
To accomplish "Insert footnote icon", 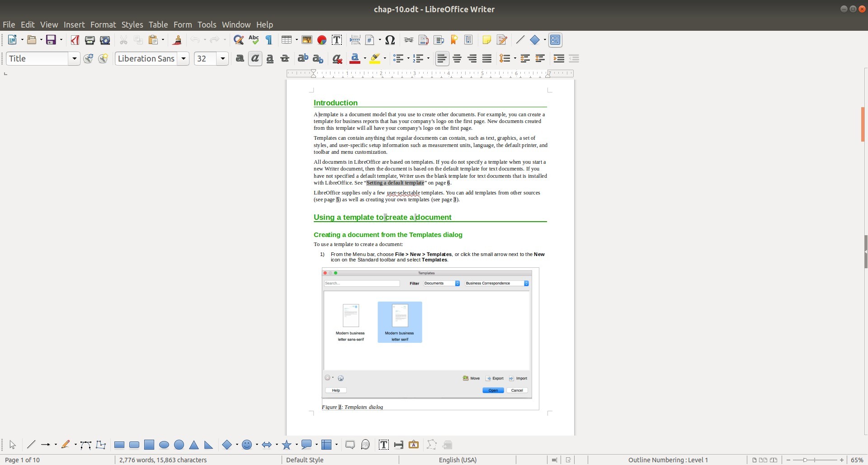I will pyautogui.click(x=424, y=40).
